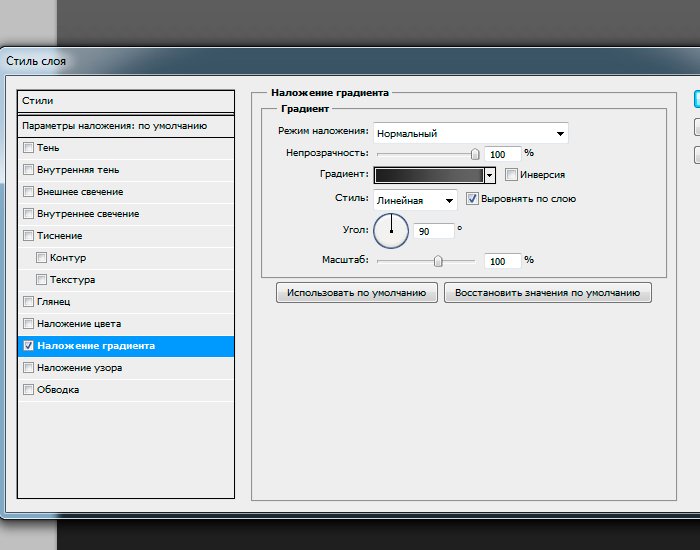The height and width of the screenshot is (550, 700).
Task: Expand the gradient picker arrow
Action: coord(490,175)
